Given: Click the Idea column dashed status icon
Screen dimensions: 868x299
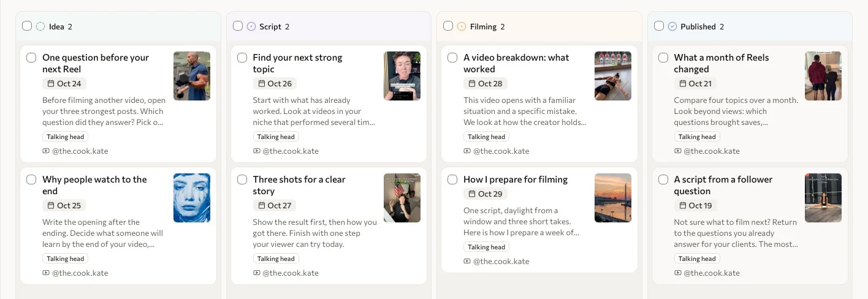Looking at the screenshot, I should (40, 26).
